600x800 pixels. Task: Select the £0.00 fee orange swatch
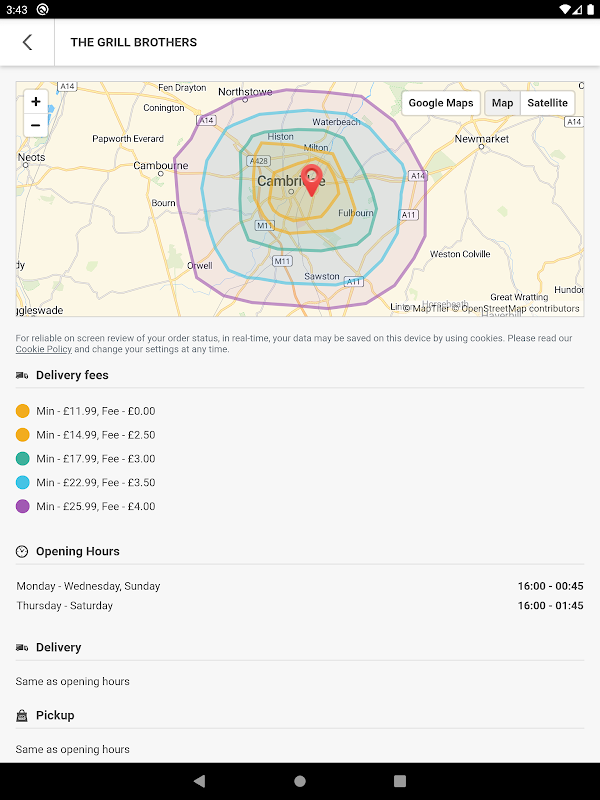point(22,411)
